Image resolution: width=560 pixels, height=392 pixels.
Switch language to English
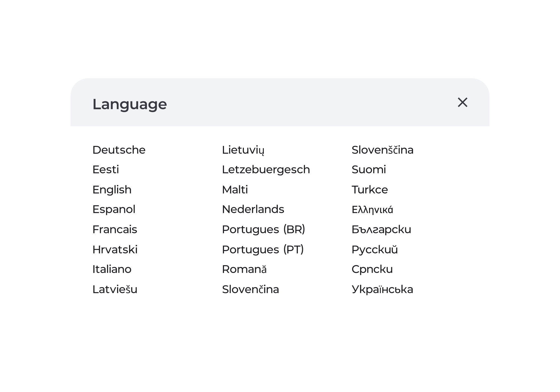pyautogui.click(x=112, y=190)
